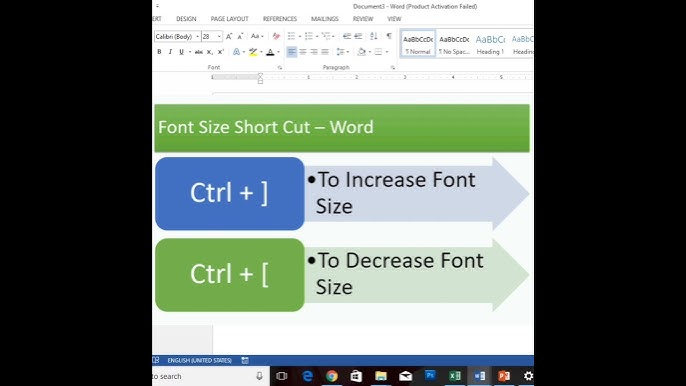Click the Line and Paragraph Spacing icon
This screenshot has width=686, height=386.
[340, 52]
